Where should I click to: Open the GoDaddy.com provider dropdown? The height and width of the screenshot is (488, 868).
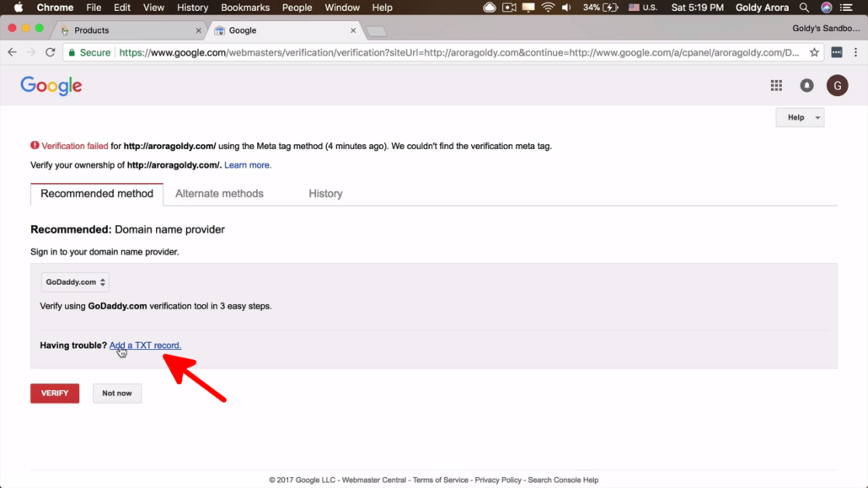click(75, 282)
